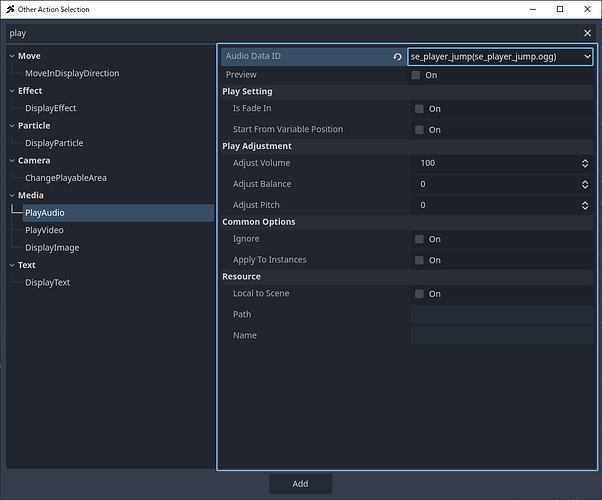Click the search box containing 'play'
The image size is (602, 500).
click(x=290, y=33)
